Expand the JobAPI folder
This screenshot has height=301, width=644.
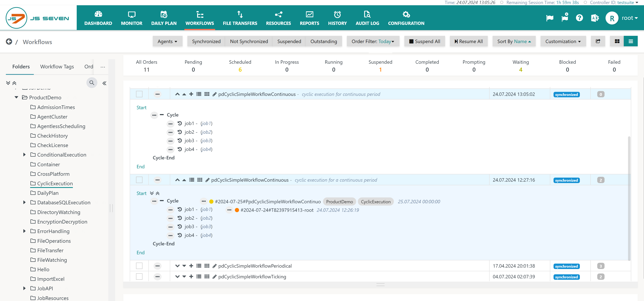click(24, 288)
